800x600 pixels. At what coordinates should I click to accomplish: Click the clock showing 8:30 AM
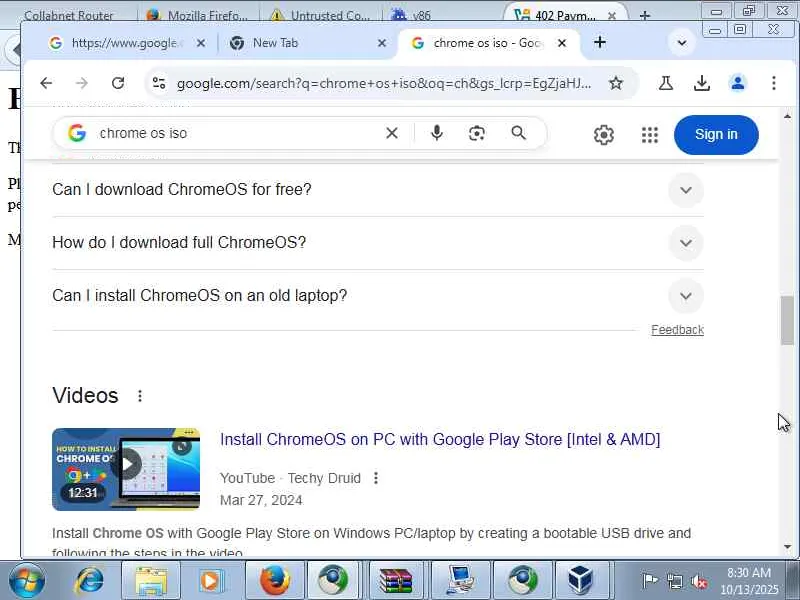pyautogui.click(x=748, y=573)
